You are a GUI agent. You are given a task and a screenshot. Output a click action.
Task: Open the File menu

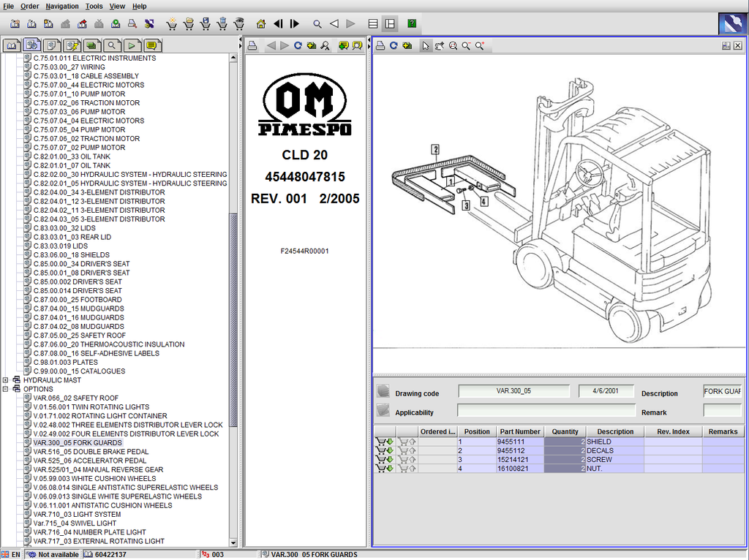pyautogui.click(x=9, y=6)
